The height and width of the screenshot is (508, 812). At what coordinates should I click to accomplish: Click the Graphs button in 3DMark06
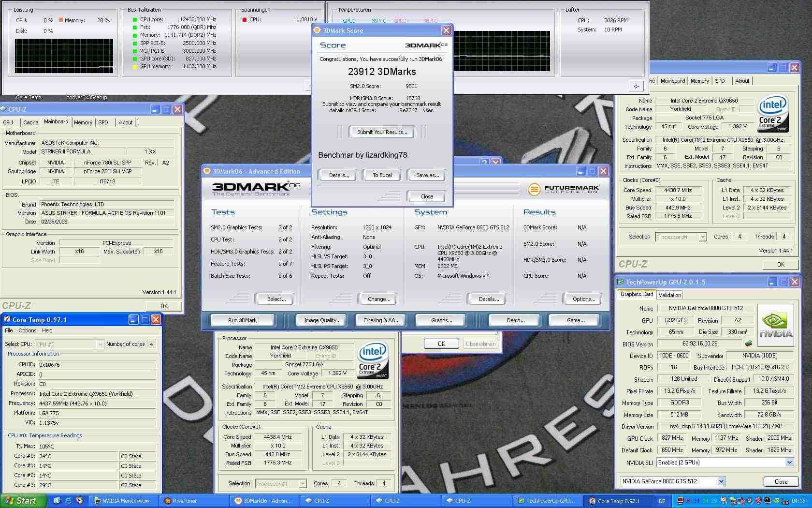coord(441,320)
